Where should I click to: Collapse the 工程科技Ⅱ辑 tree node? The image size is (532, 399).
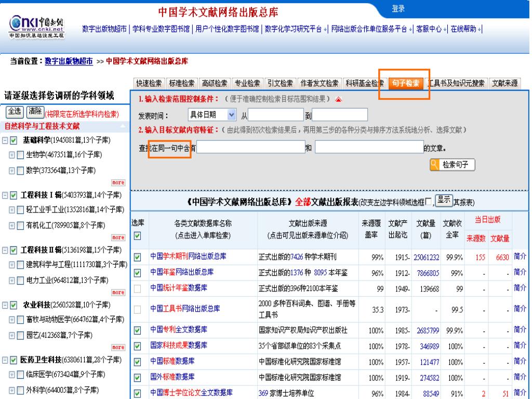(x=5, y=250)
